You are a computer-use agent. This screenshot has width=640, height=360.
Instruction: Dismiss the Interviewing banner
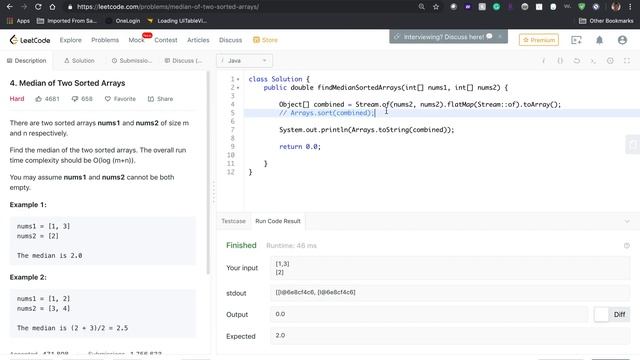coord(500,36)
